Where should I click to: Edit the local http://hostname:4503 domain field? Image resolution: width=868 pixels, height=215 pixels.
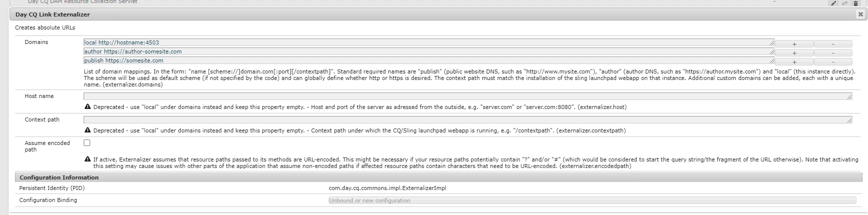tap(429, 42)
